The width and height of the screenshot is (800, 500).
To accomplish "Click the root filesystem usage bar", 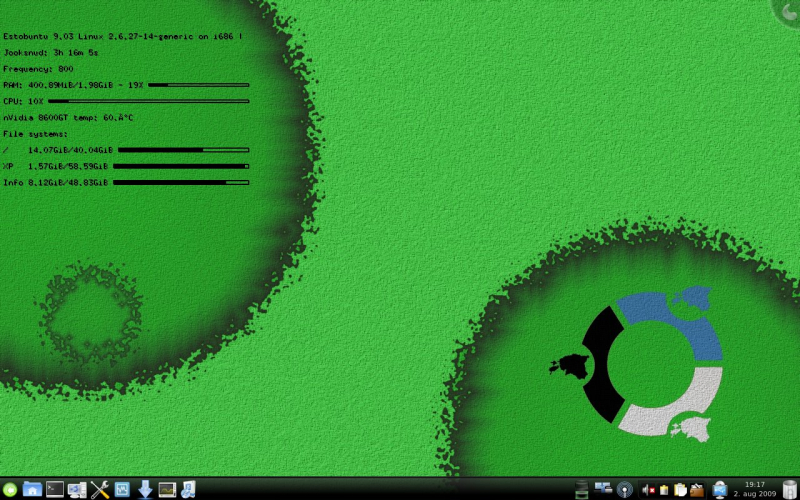I will (184, 150).
